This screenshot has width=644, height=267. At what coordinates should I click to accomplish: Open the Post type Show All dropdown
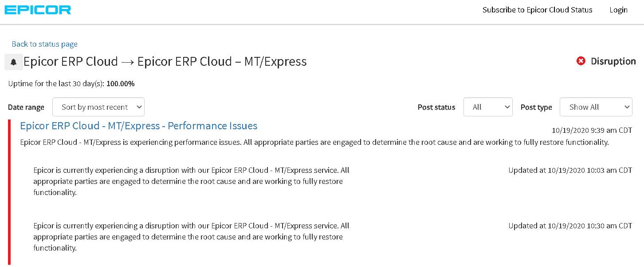[596, 107]
